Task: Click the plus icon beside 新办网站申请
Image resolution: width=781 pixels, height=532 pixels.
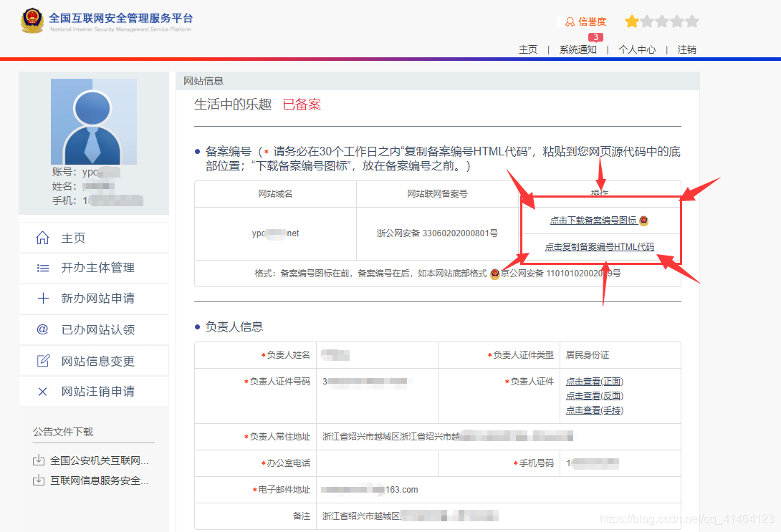Action: click(43, 298)
